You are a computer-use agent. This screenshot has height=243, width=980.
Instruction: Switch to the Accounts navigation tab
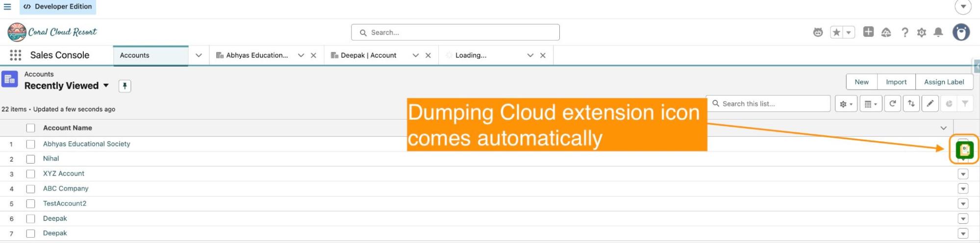point(151,55)
